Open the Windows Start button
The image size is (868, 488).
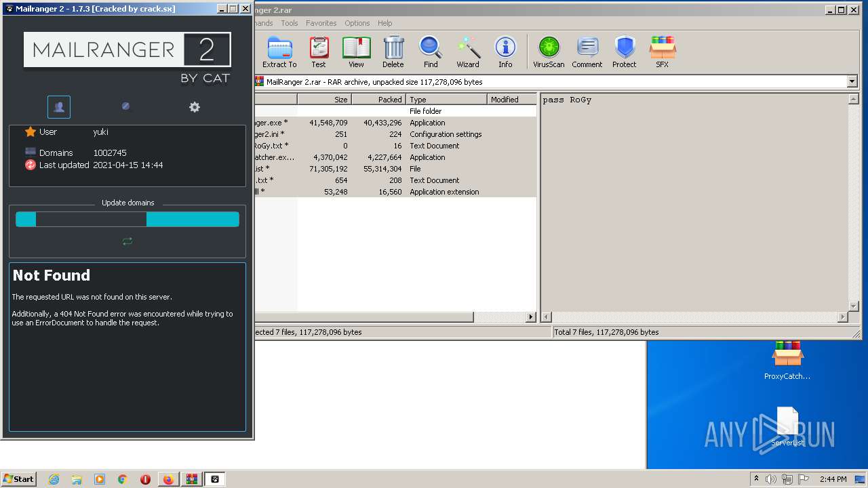click(x=18, y=479)
